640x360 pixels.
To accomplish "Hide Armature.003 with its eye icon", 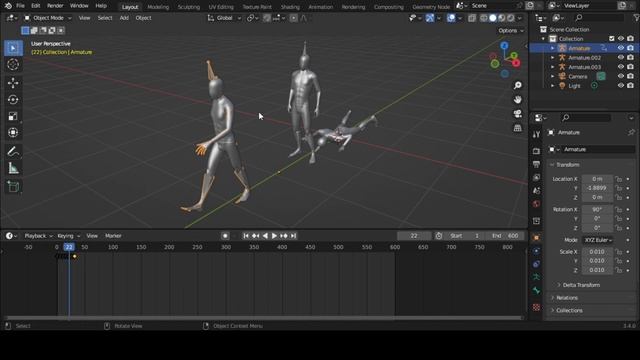I will tap(621, 67).
